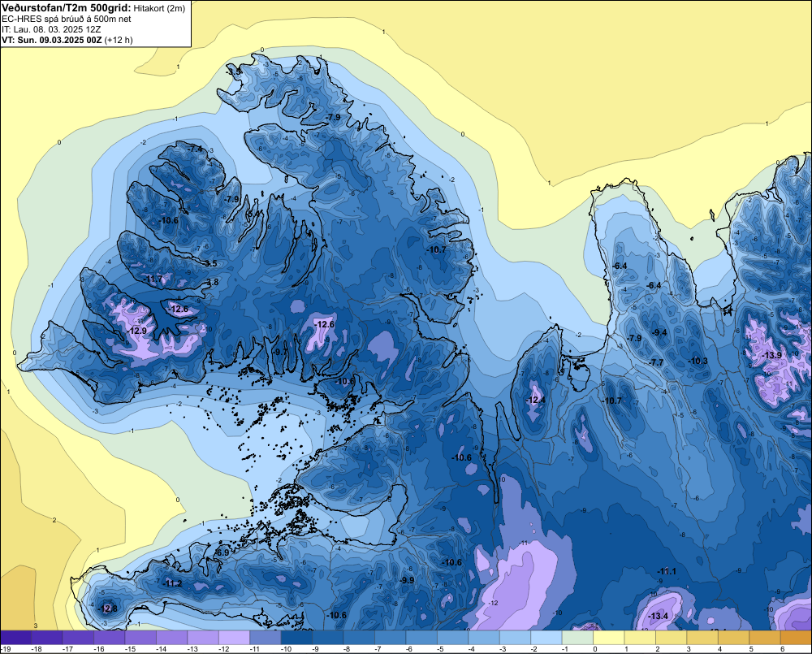Image resolution: width=812 pixels, height=654 pixels.
Task: Click the -7.4 temperature label
Action: coord(195,149)
